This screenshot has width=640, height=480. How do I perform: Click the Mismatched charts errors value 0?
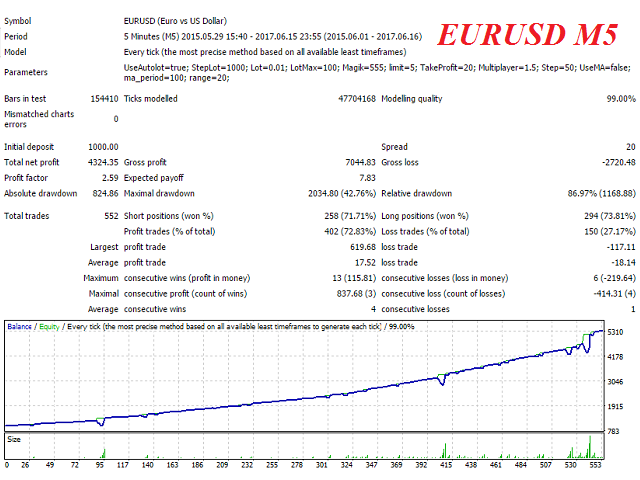pos(116,119)
